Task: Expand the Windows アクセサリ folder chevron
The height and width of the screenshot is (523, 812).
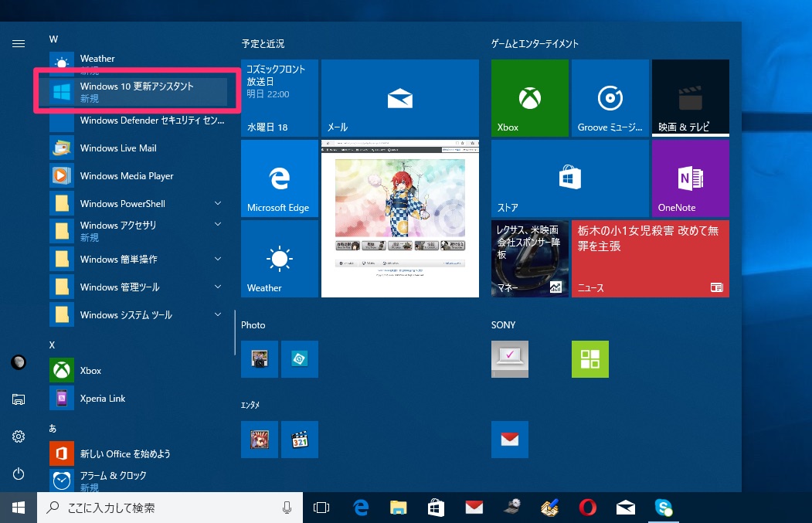Action: point(218,225)
